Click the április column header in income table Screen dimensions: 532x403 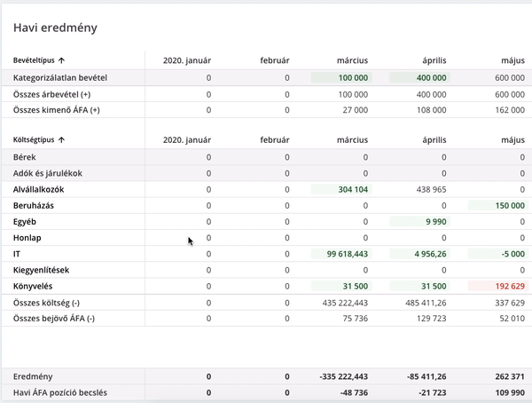[x=434, y=60]
